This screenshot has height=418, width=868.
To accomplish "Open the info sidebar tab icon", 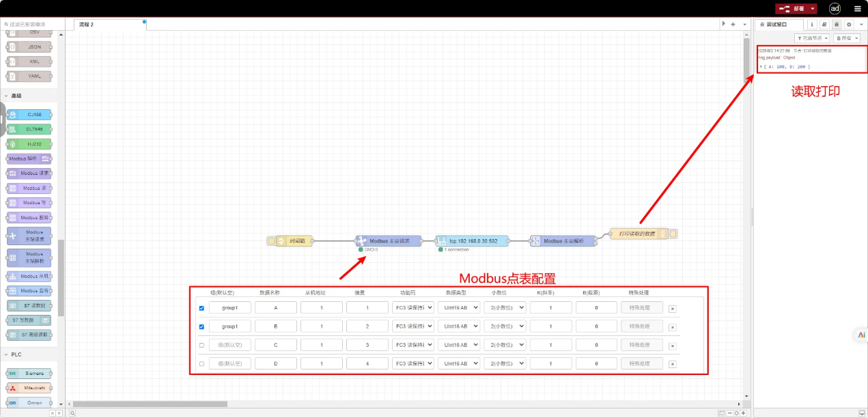I will (x=812, y=24).
